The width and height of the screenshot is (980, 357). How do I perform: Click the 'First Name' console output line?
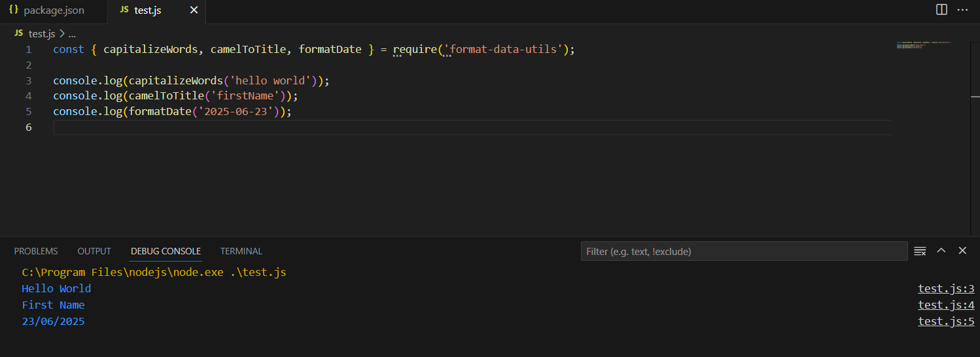tap(53, 305)
